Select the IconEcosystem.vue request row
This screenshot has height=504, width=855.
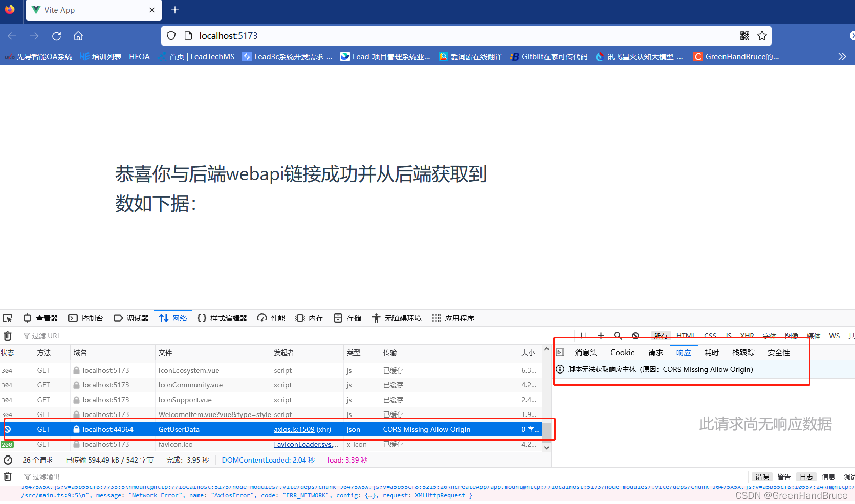271,370
